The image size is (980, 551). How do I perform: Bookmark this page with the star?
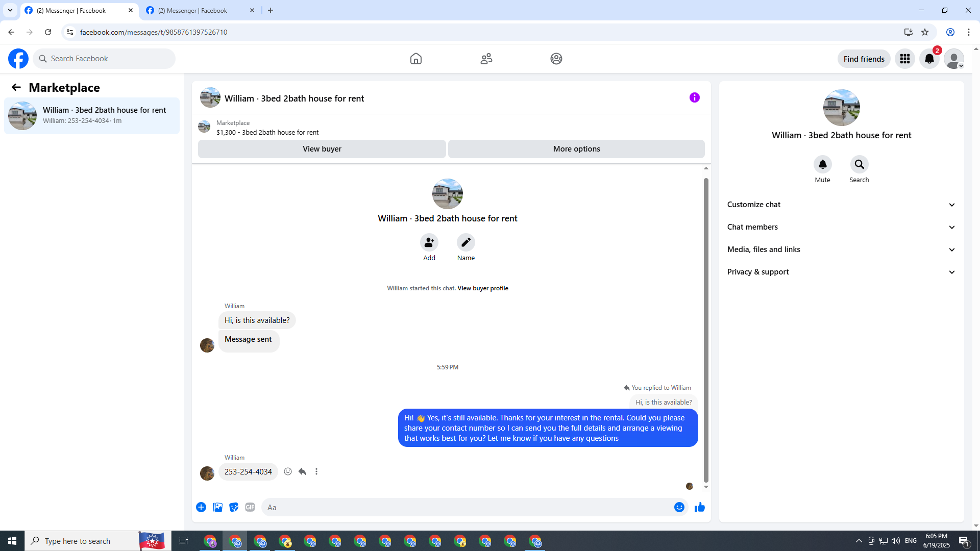(x=925, y=32)
